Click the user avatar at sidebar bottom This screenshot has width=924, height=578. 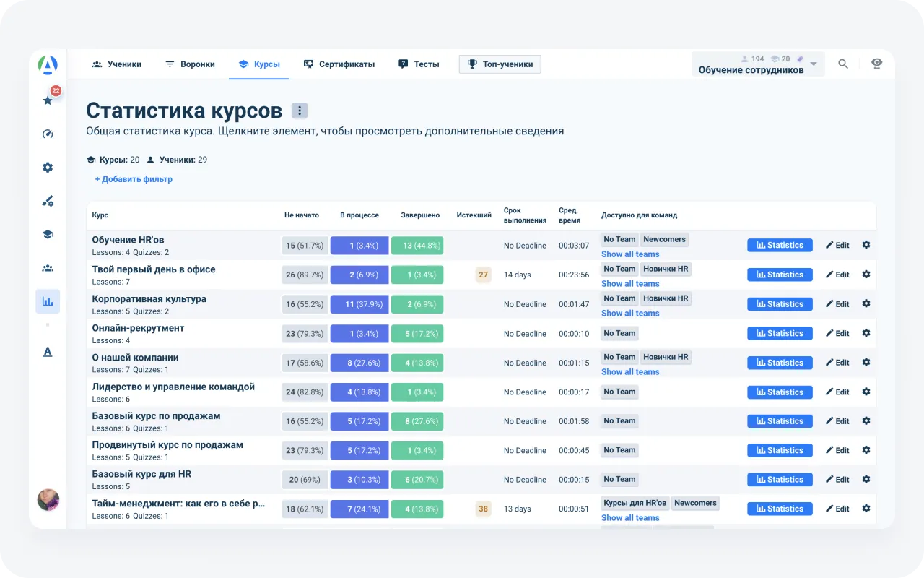pos(48,500)
